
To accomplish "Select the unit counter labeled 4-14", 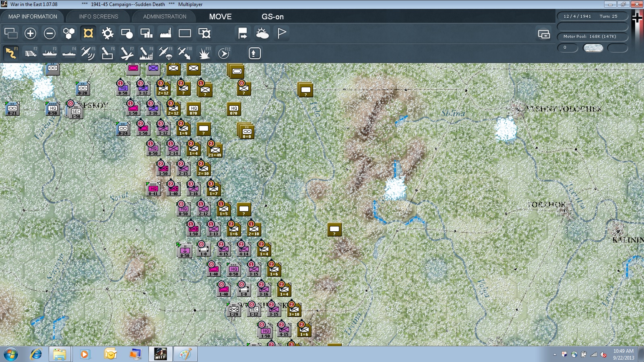I will point(244,249).
